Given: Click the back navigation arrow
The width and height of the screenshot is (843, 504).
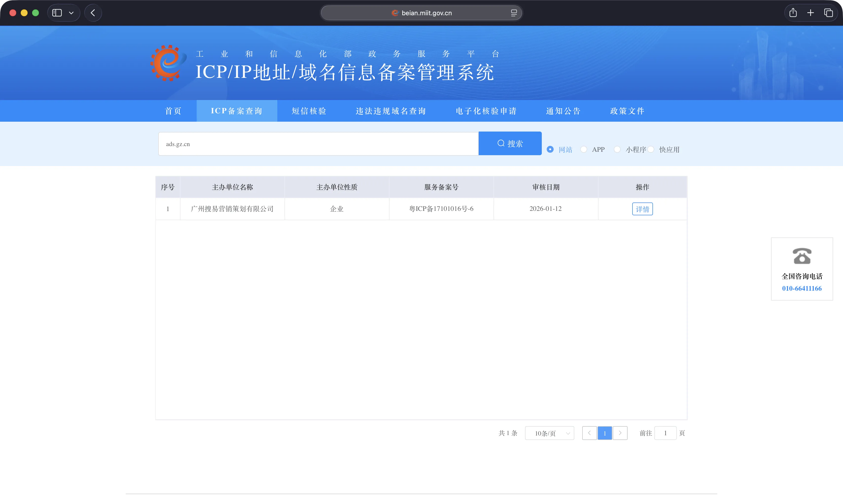Looking at the screenshot, I should coord(93,13).
